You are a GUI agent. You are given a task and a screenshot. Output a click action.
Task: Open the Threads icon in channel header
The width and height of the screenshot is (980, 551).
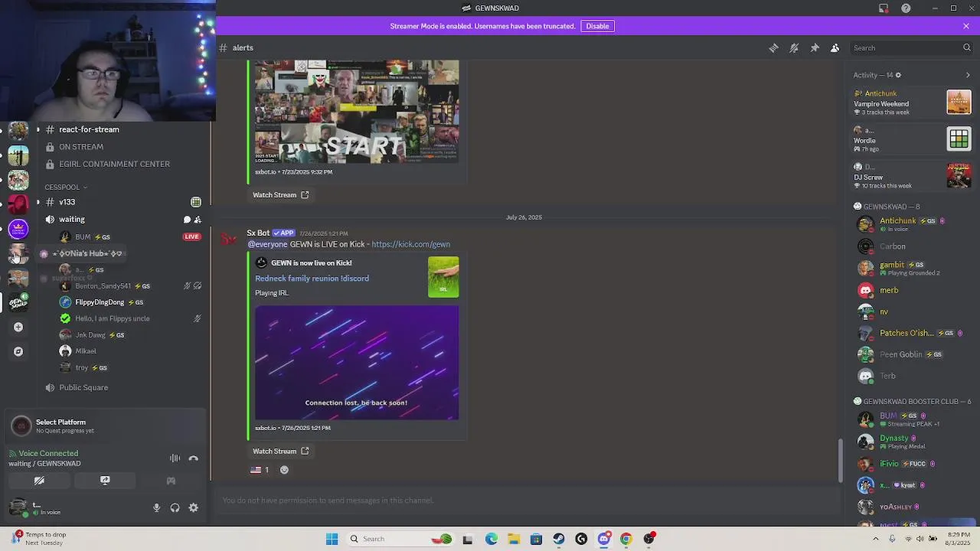(773, 47)
